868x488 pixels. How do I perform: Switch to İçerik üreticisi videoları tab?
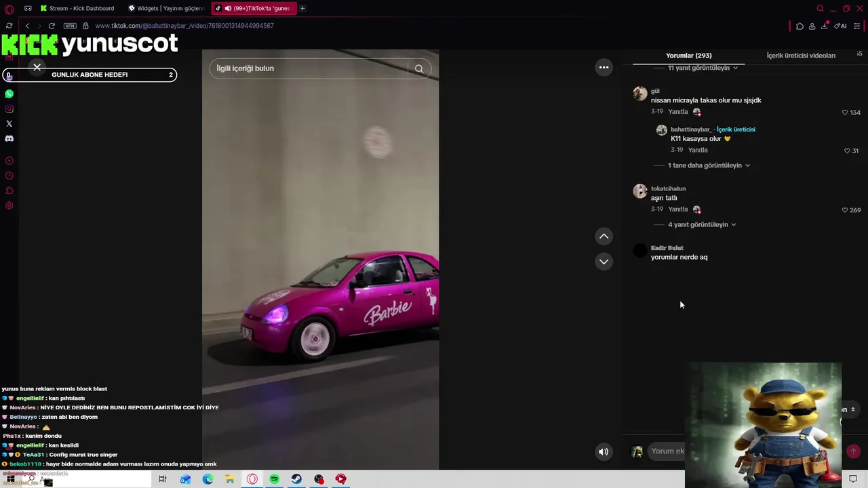pos(801,56)
